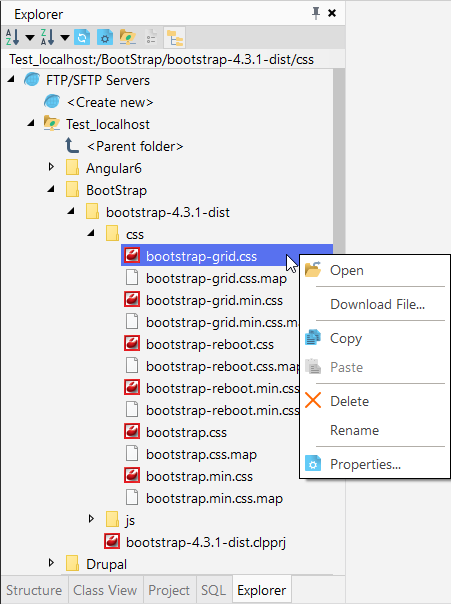Choose Open from the context menu
The image size is (451, 604).
pos(374,270)
